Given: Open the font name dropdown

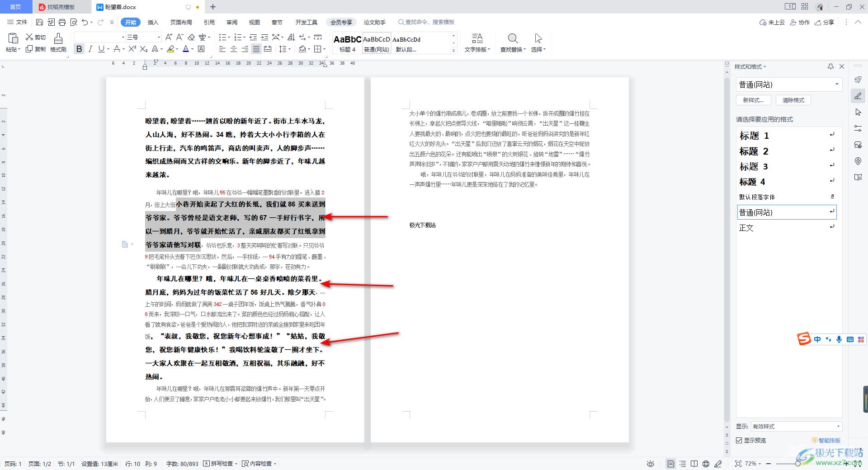Looking at the screenshot, I should pos(123,37).
